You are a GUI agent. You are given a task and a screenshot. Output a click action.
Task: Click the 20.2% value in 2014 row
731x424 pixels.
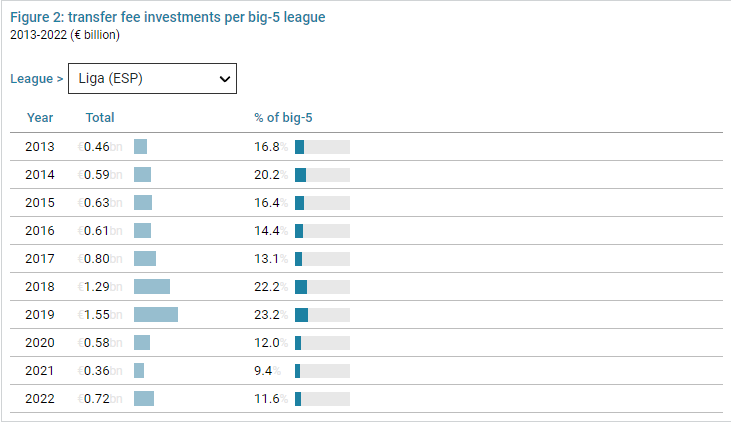click(270, 175)
